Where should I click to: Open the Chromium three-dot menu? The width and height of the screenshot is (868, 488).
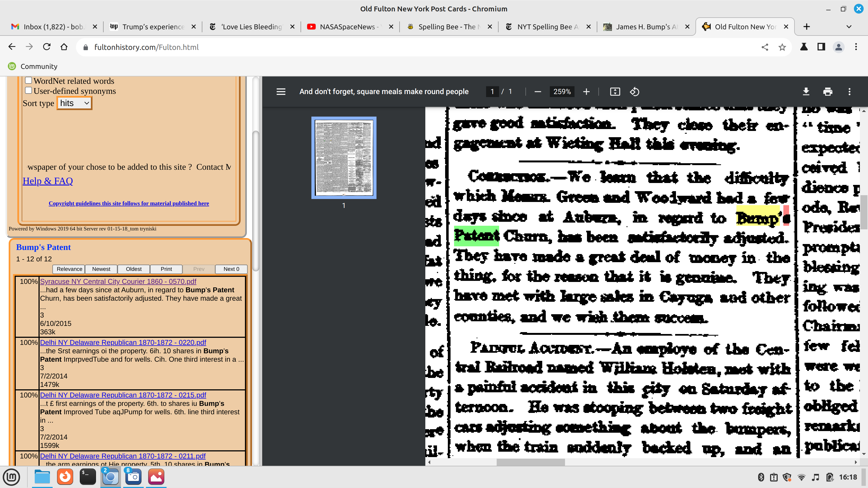coord(856,47)
